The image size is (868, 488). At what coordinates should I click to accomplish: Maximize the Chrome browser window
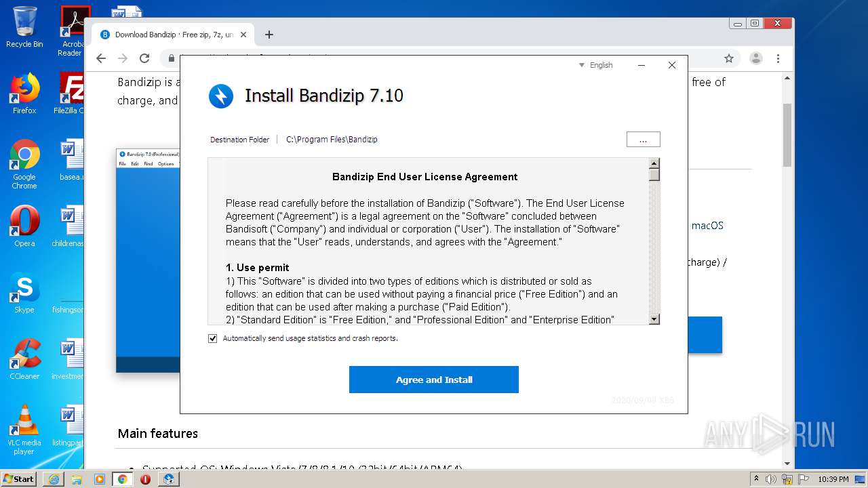point(755,23)
